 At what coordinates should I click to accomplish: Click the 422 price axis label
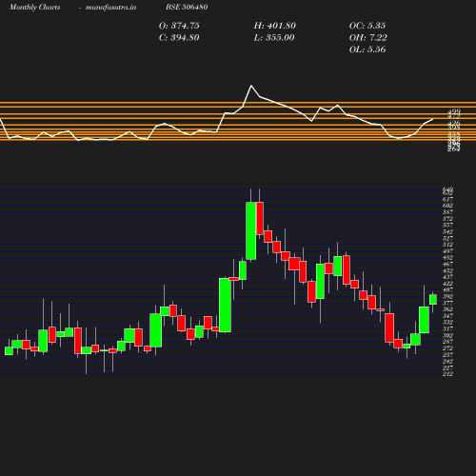pos(447,284)
